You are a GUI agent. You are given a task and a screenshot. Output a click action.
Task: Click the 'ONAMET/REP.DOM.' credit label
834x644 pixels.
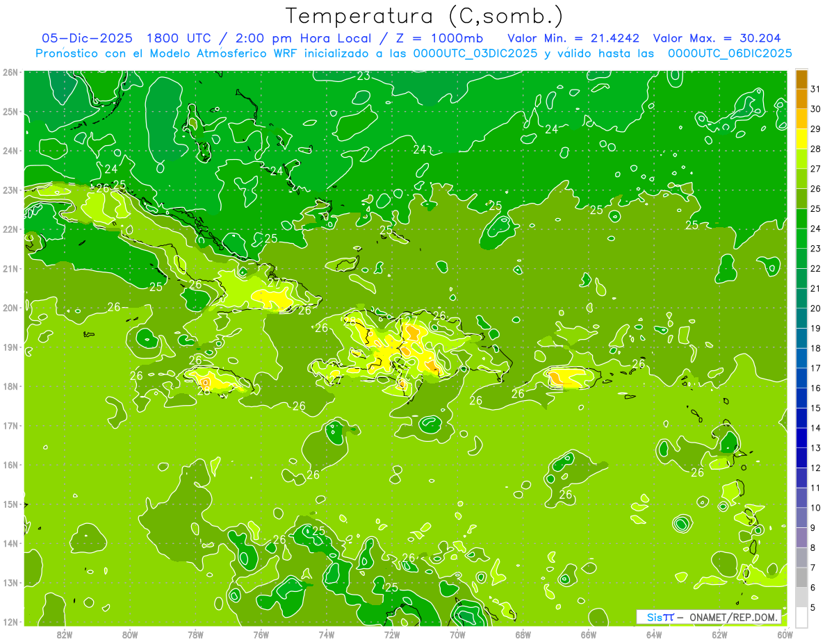(x=734, y=617)
